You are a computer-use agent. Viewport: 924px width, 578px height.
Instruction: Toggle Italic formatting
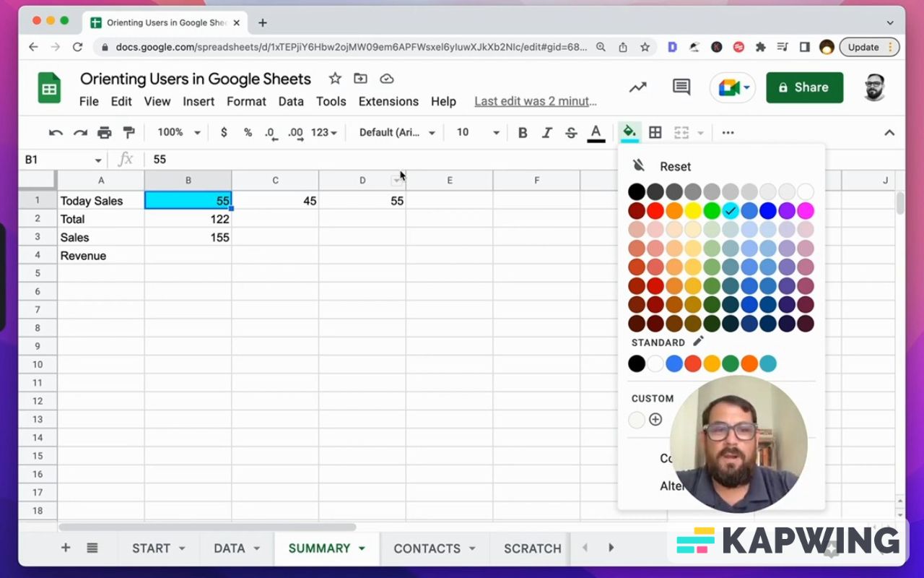[x=547, y=133]
